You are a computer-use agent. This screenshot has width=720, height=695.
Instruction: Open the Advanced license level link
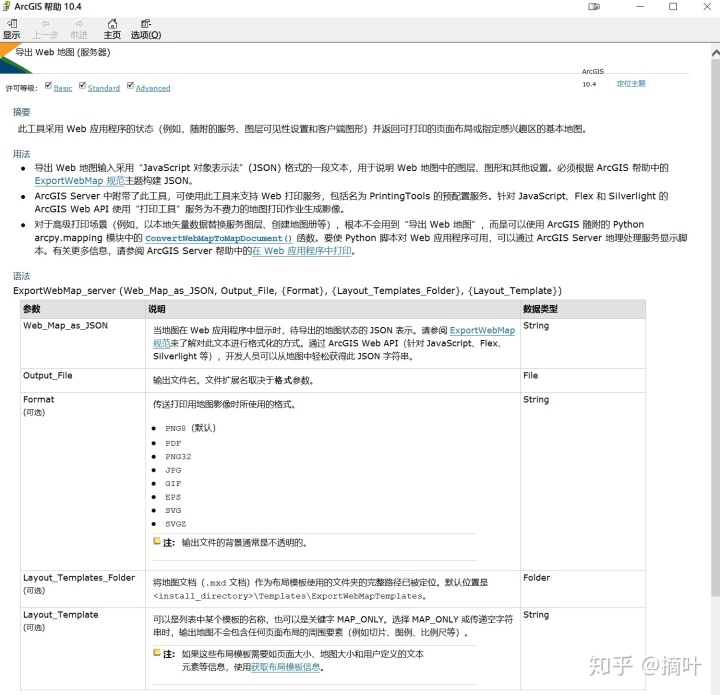click(153, 88)
